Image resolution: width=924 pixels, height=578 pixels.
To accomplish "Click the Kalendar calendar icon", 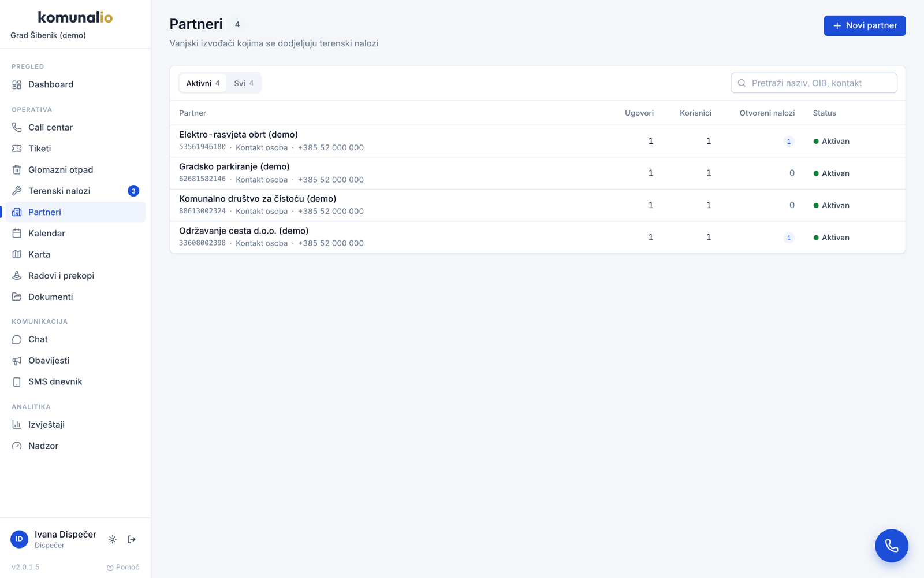I will point(17,234).
